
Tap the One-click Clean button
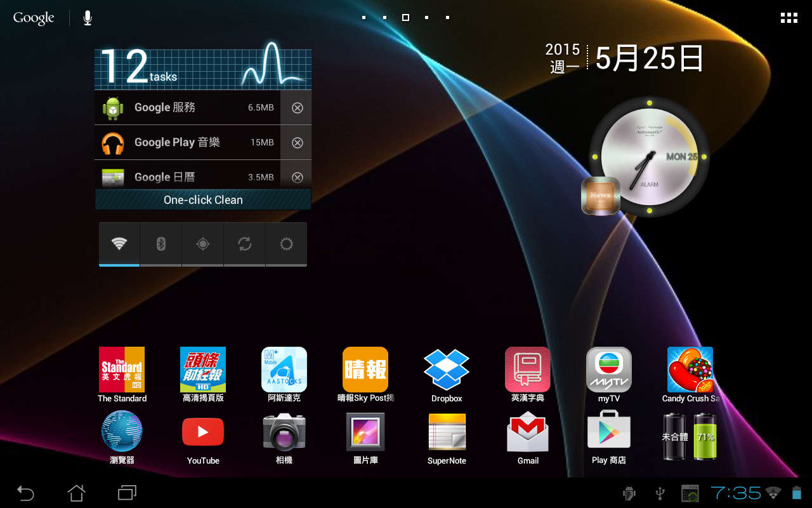pyautogui.click(x=203, y=199)
